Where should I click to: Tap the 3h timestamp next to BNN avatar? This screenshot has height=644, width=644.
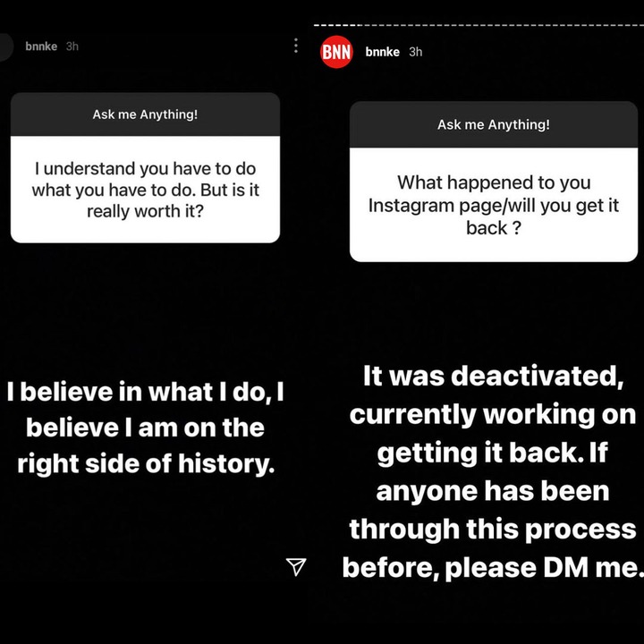(x=416, y=52)
